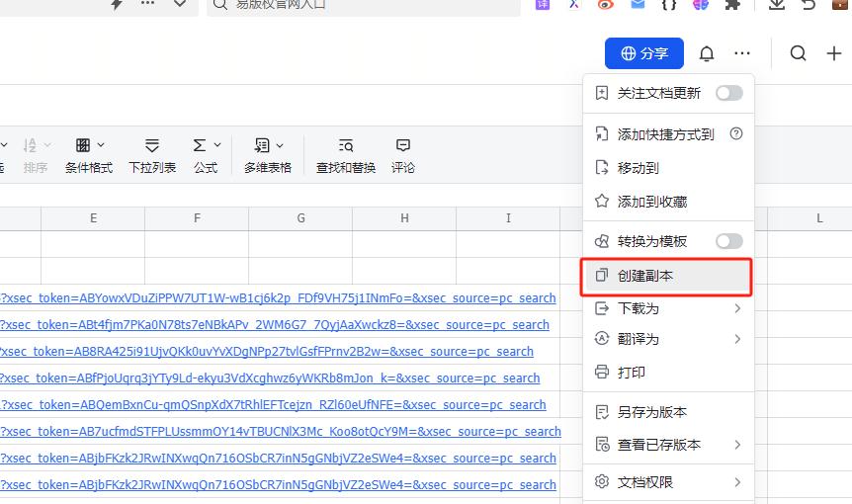Click the 下拉列表 toolbar button
Screen dimensions: 852x504
(152, 155)
